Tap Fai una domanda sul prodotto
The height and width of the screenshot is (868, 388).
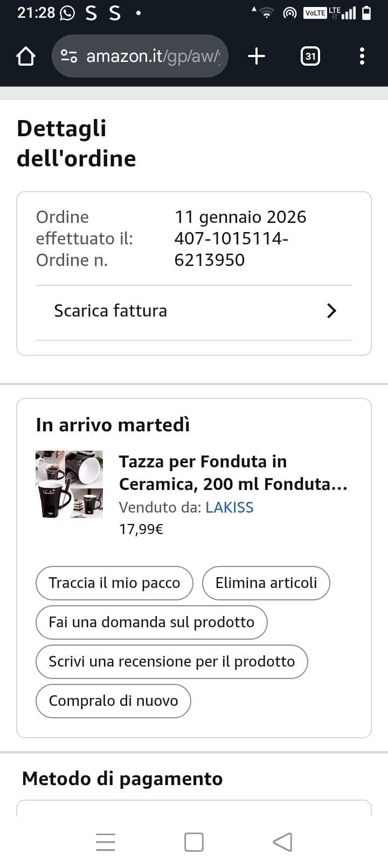click(151, 622)
